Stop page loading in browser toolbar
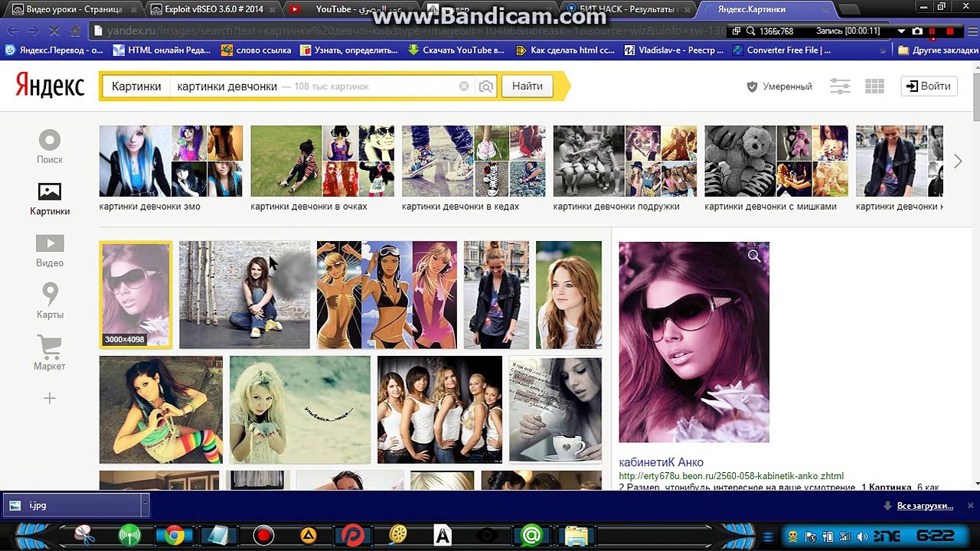 (x=55, y=31)
